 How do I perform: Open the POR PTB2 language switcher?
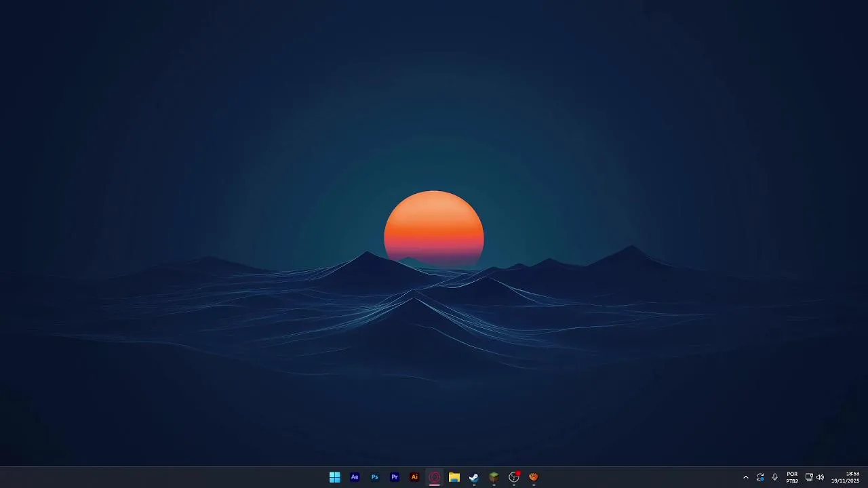792,477
